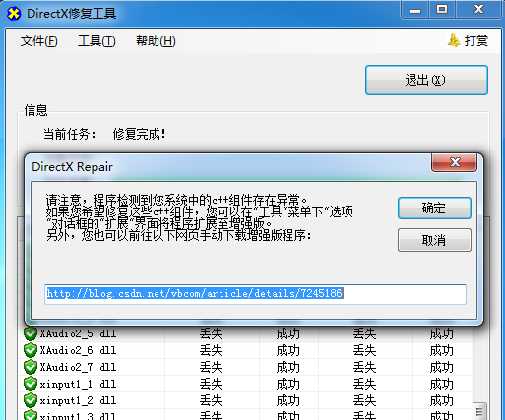Maximize the DirectX修复工具 window

tap(442, 10)
